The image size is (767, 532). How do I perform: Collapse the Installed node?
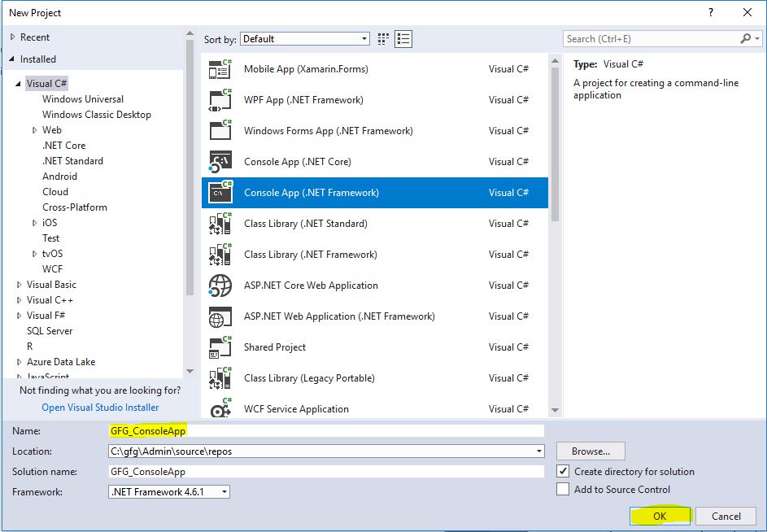tap(12, 59)
